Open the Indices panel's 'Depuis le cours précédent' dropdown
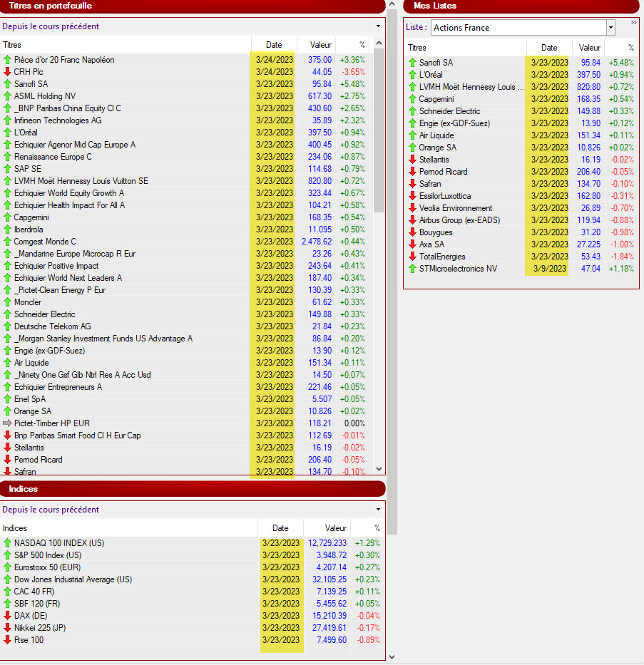This screenshot has width=644, height=665. click(x=378, y=510)
